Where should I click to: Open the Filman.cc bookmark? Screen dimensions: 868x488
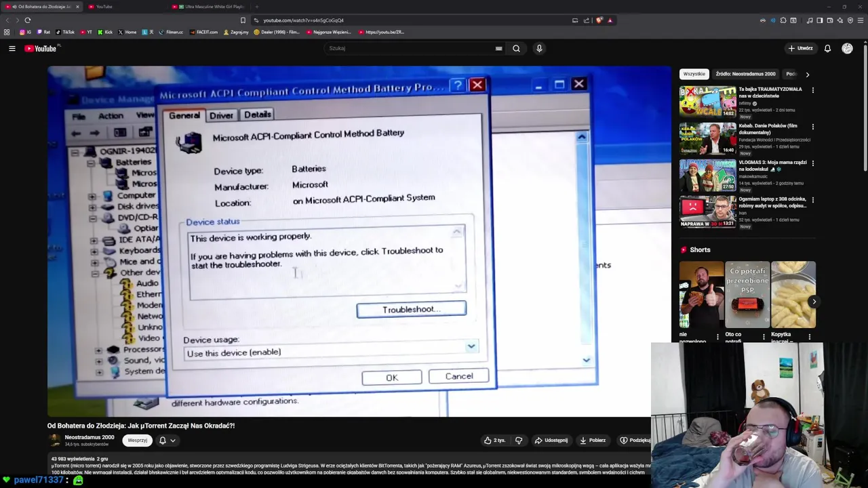click(x=171, y=32)
